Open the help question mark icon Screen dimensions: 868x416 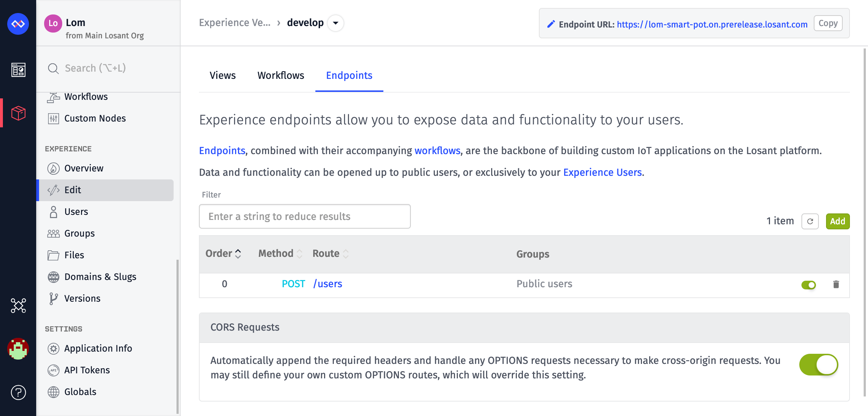(18, 392)
